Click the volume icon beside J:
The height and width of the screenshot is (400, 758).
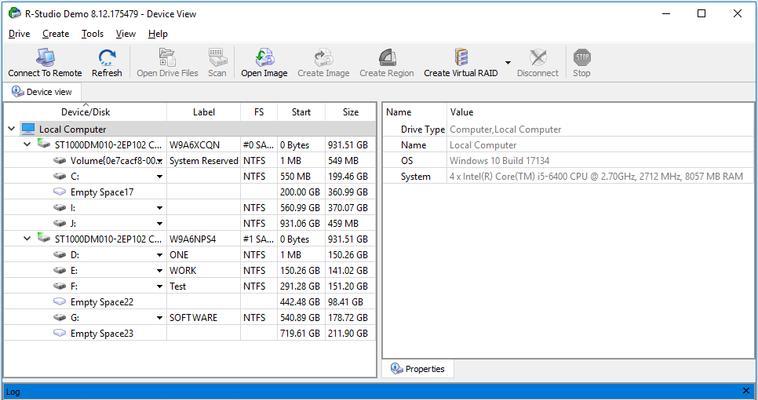pos(59,223)
